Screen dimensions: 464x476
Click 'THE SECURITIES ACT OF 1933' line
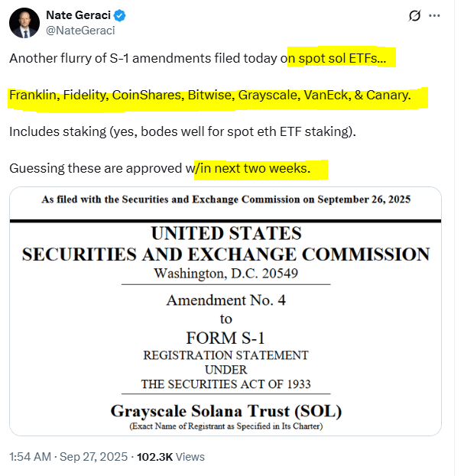tap(226, 384)
